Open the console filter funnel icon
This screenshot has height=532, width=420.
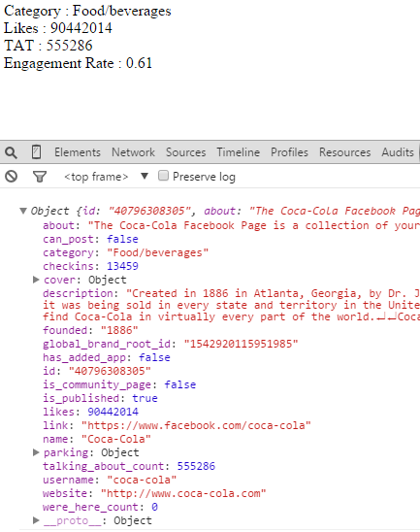[x=40, y=177]
